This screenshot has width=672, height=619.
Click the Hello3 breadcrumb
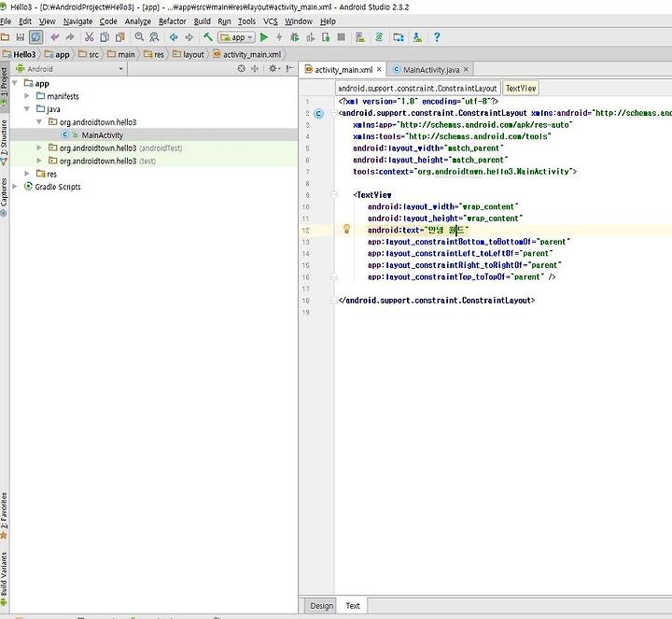pos(20,54)
